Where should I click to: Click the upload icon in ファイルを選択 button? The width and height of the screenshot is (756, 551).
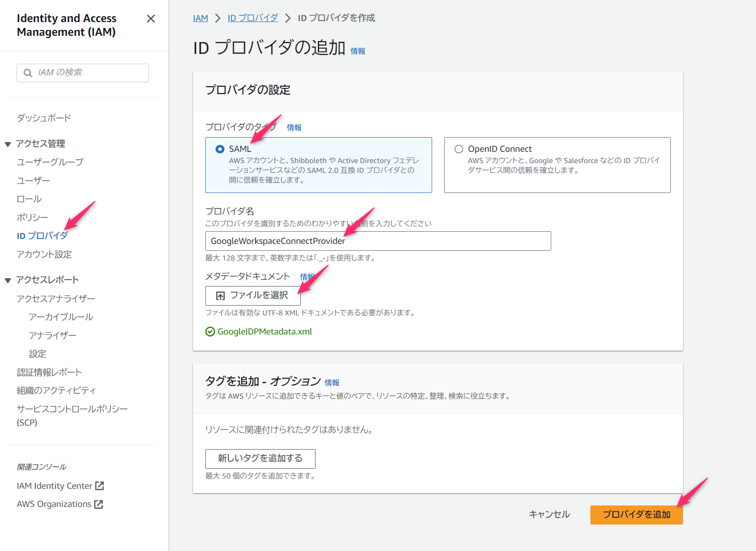pyautogui.click(x=220, y=296)
